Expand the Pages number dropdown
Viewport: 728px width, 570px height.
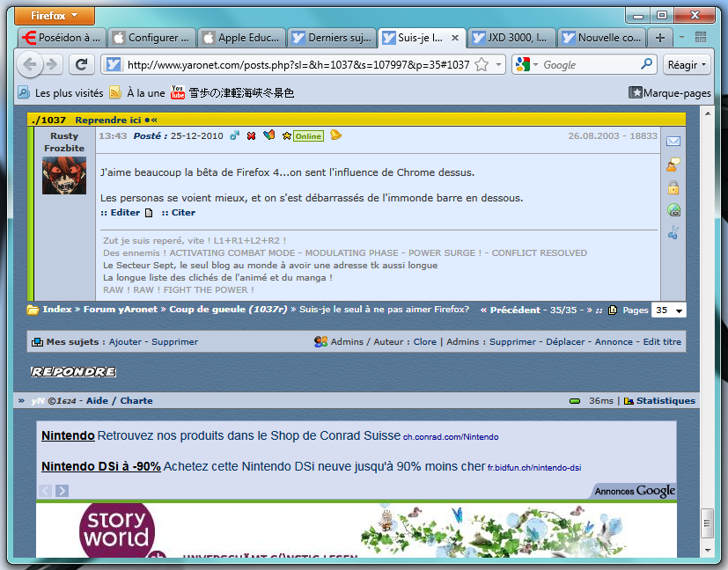(679, 311)
